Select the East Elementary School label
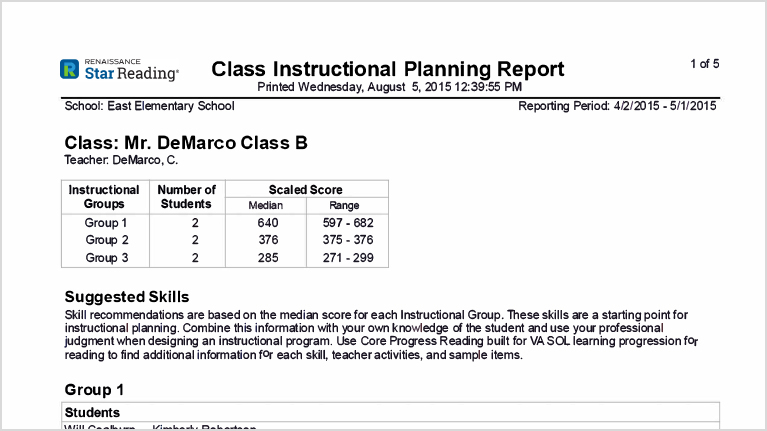Viewport: 767px width, 431px height. (x=149, y=106)
